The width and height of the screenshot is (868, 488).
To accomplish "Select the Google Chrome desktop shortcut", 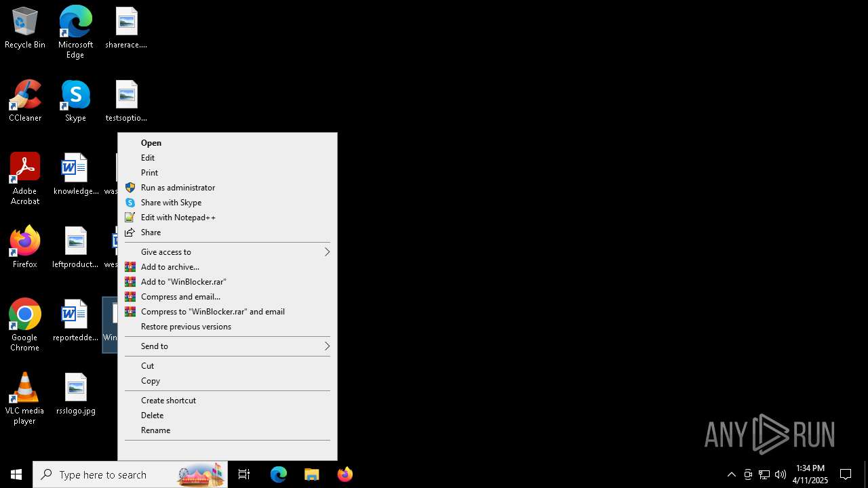I will [25, 325].
